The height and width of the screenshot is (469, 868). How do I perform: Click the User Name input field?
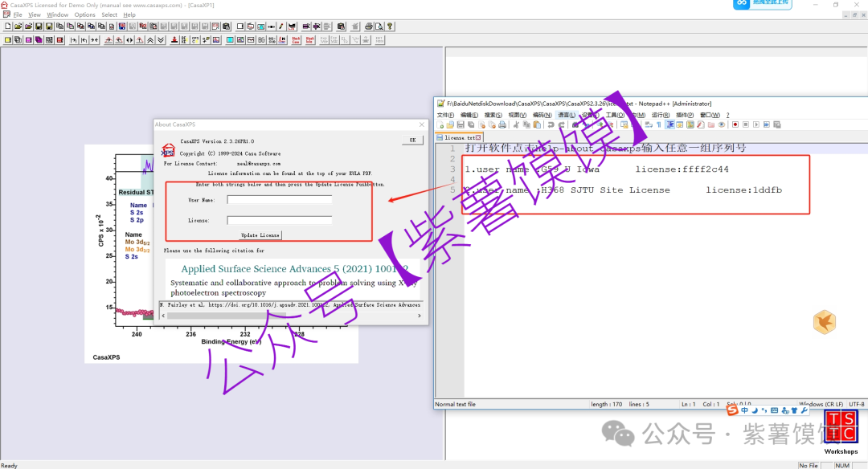[279, 200]
